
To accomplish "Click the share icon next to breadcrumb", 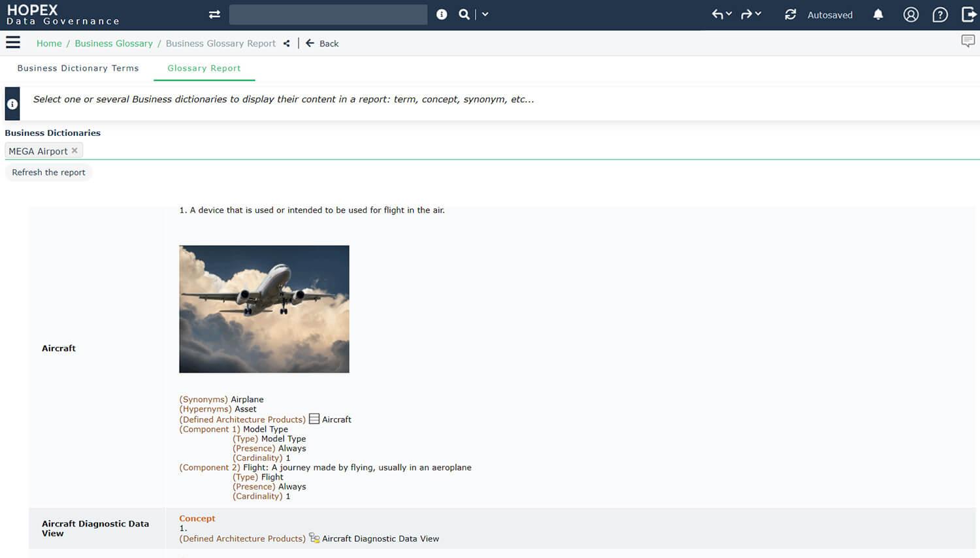I will 286,43.
